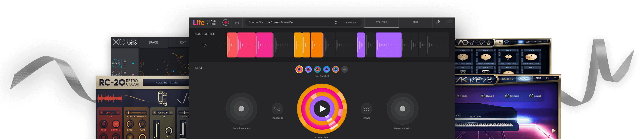
Task: Select next TUBEPAIR type in RC-20
Action: point(171,113)
